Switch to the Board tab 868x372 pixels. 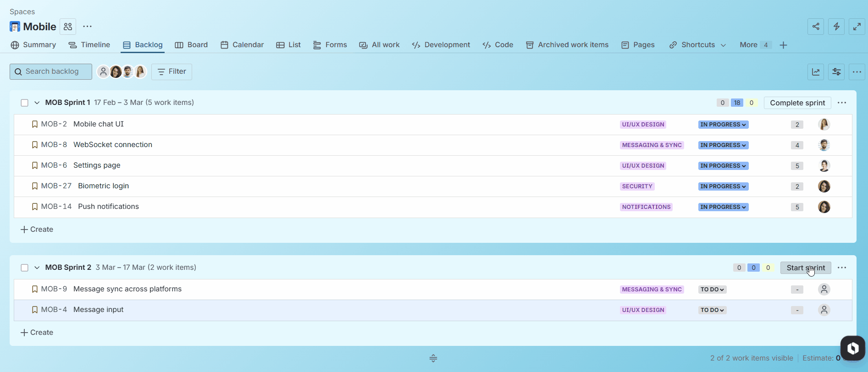tap(191, 45)
